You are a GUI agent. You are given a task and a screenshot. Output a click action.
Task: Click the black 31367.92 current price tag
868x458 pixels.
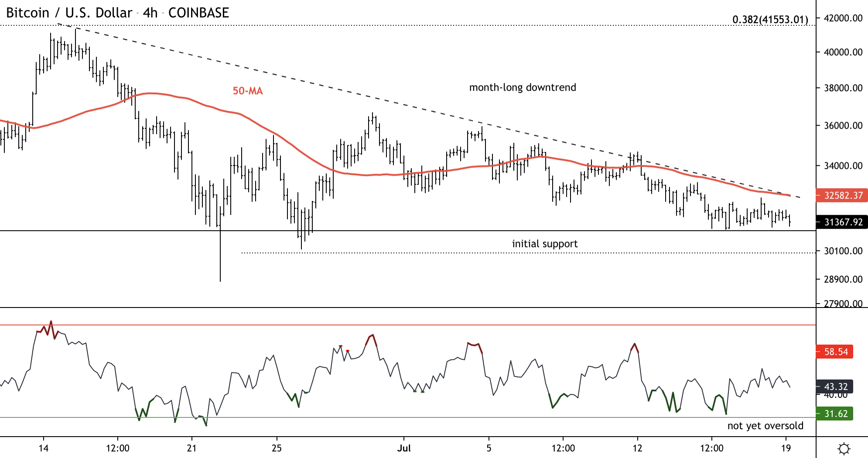pos(841,222)
